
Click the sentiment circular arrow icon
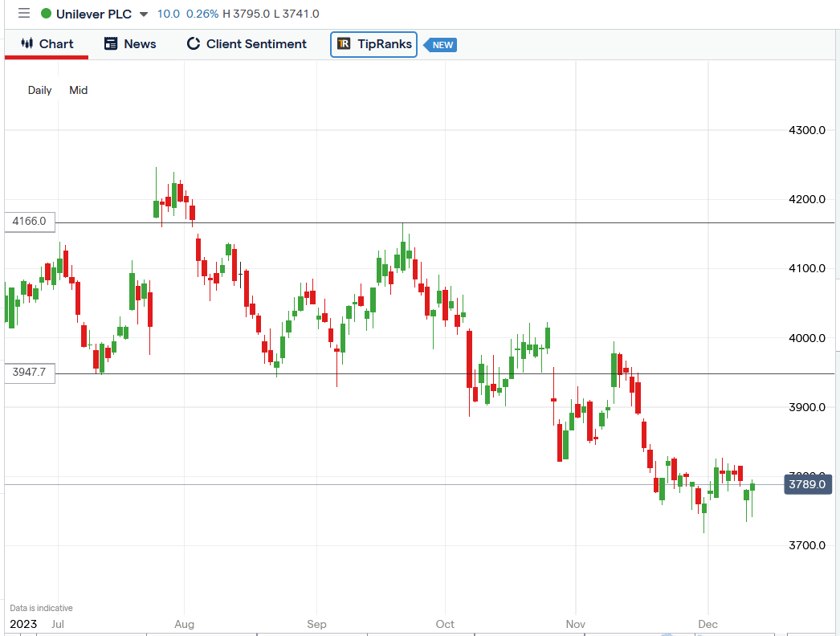coord(193,44)
